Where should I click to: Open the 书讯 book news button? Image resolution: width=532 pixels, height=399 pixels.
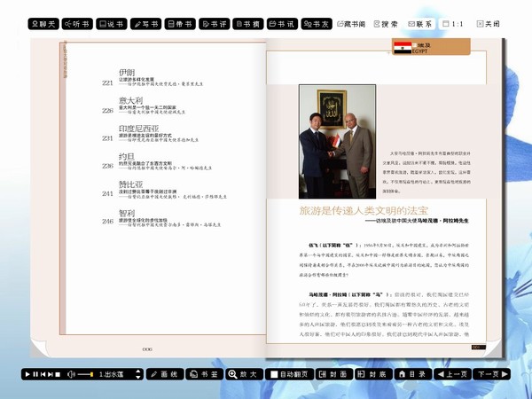coord(282,24)
